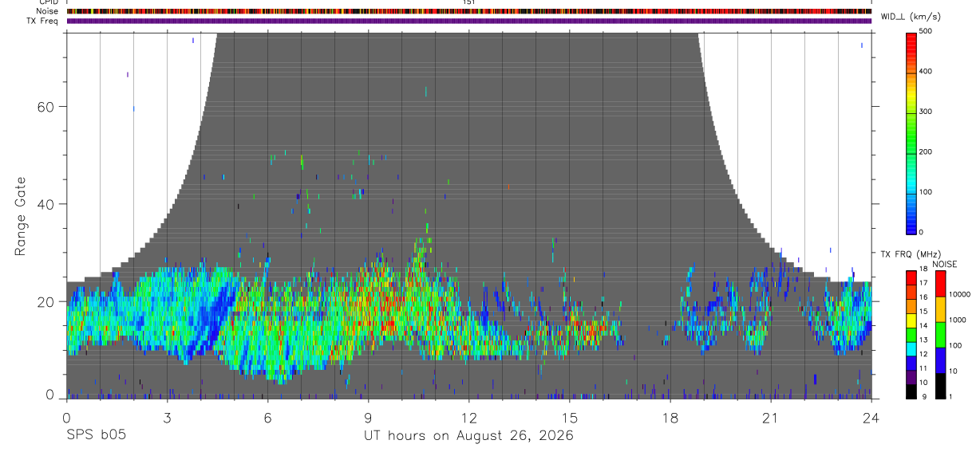Click the 500 label on colorbar
This screenshot has width=980, height=452.
coord(927,31)
